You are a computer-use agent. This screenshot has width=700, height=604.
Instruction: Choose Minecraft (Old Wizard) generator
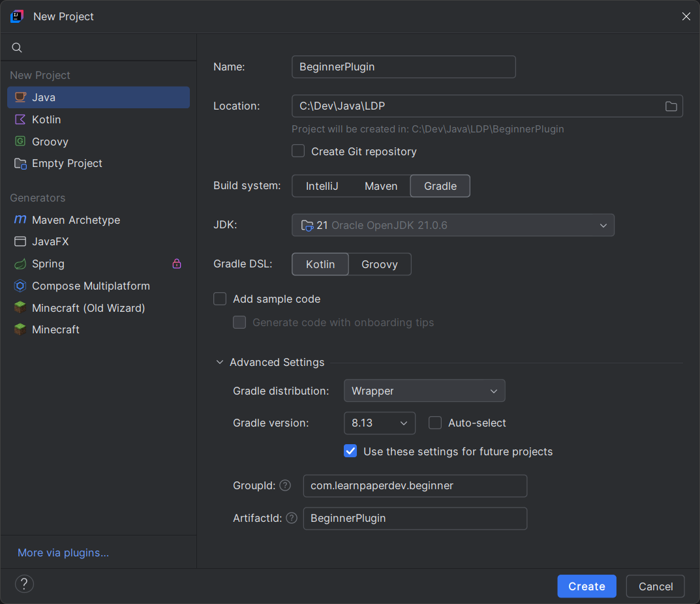click(88, 308)
